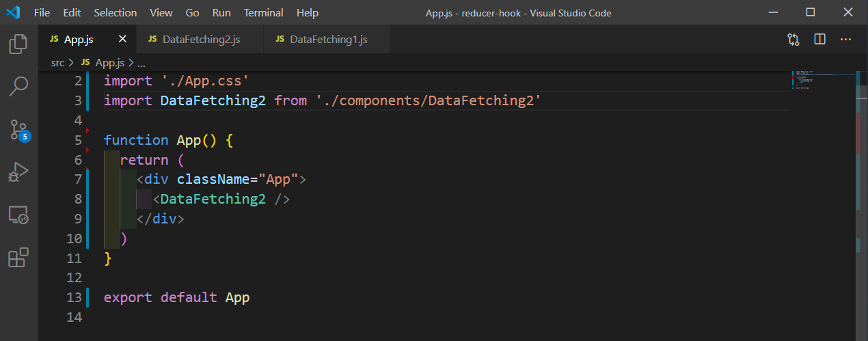This screenshot has width=868, height=341.
Task: Click the "App" string value on line 7
Action: click(278, 180)
